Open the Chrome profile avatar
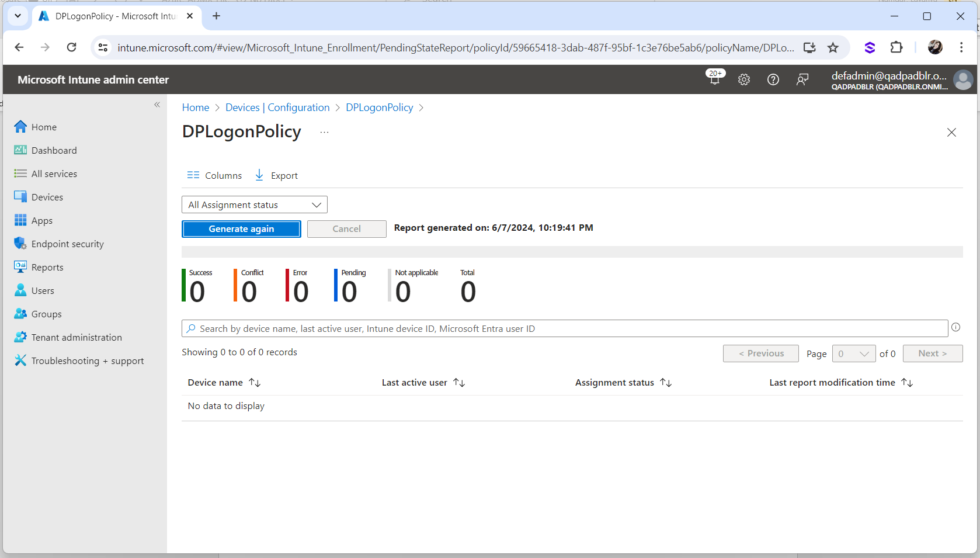Image resolution: width=980 pixels, height=558 pixels. pyautogui.click(x=935, y=47)
